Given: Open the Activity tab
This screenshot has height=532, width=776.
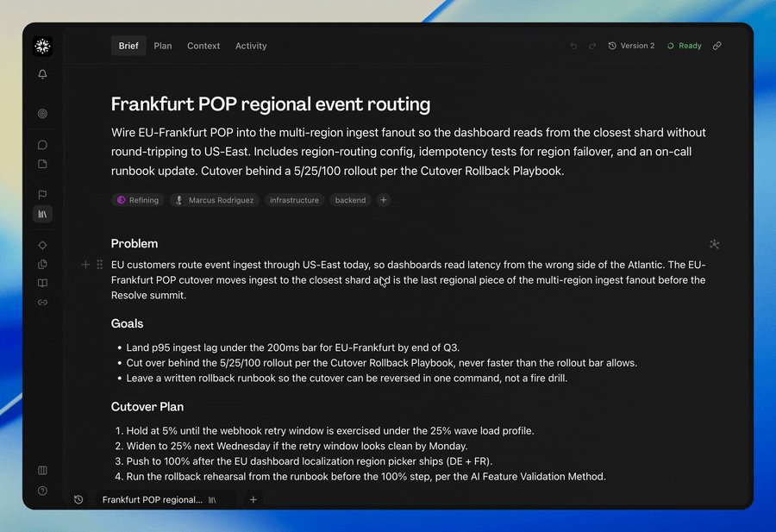Looking at the screenshot, I should (251, 46).
